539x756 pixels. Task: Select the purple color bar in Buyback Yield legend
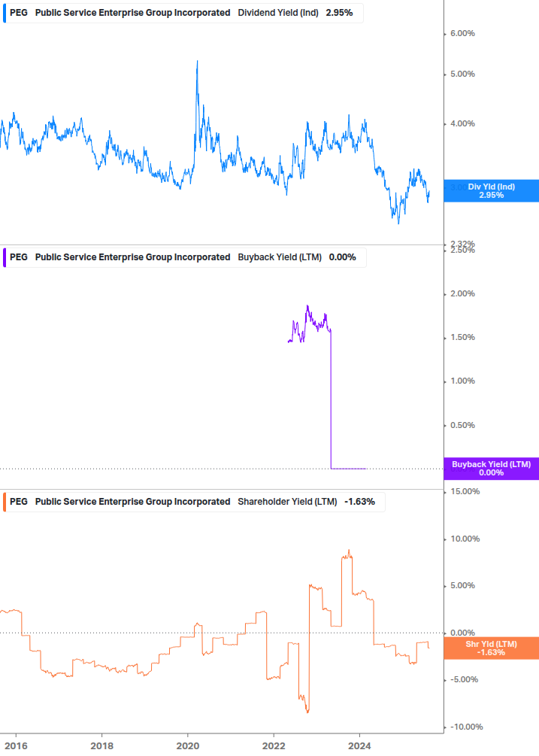(x=5, y=257)
